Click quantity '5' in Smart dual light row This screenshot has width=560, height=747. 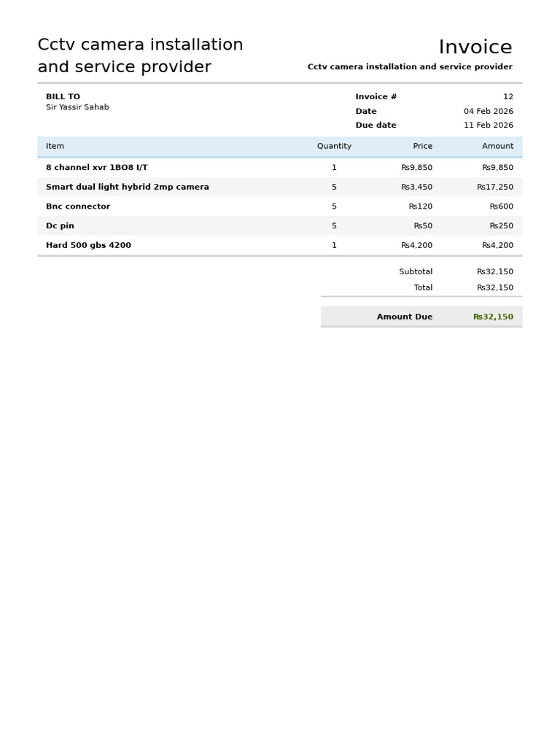(334, 187)
